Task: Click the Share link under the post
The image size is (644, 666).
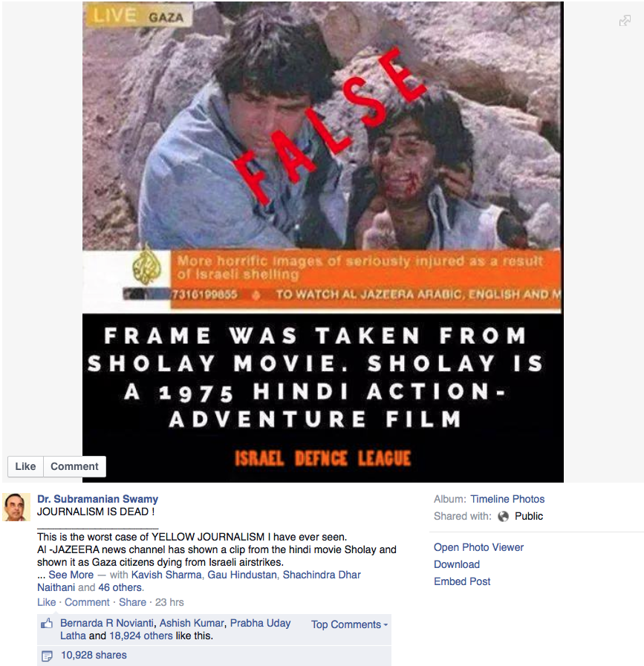Action: click(x=132, y=602)
